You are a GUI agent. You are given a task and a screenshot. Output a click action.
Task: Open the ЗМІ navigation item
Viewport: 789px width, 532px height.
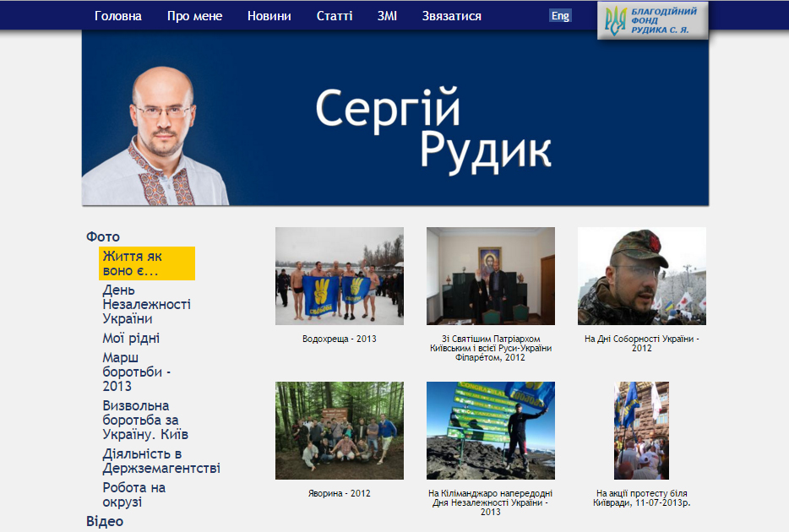point(387,16)
